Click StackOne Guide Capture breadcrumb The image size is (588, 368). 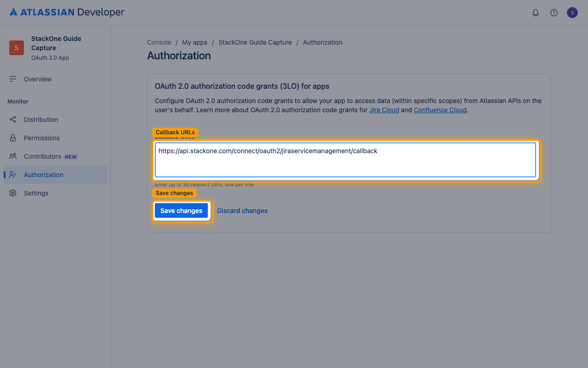(255, 42)
